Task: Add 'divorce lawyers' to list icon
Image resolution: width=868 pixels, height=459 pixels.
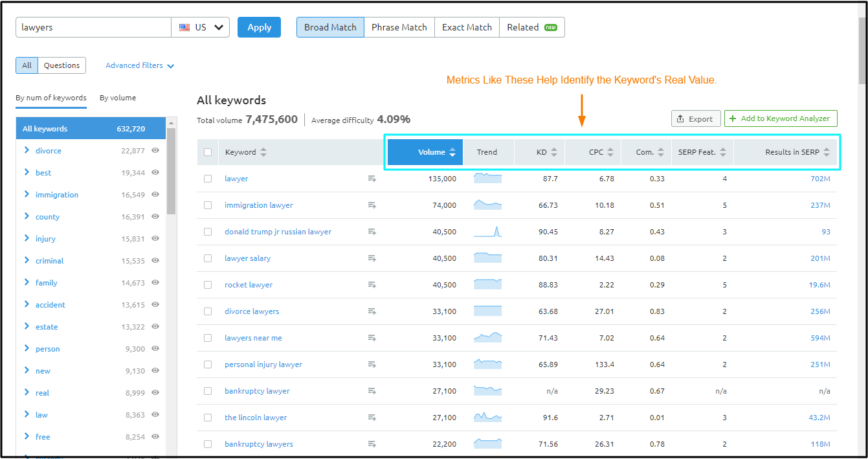Action: 372,311
